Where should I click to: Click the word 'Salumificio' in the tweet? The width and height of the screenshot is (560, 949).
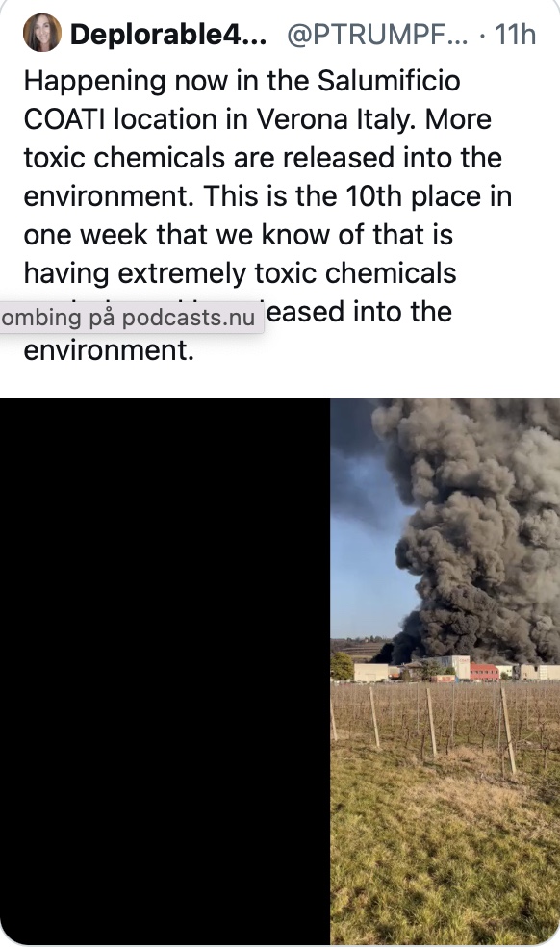point(389,81)
